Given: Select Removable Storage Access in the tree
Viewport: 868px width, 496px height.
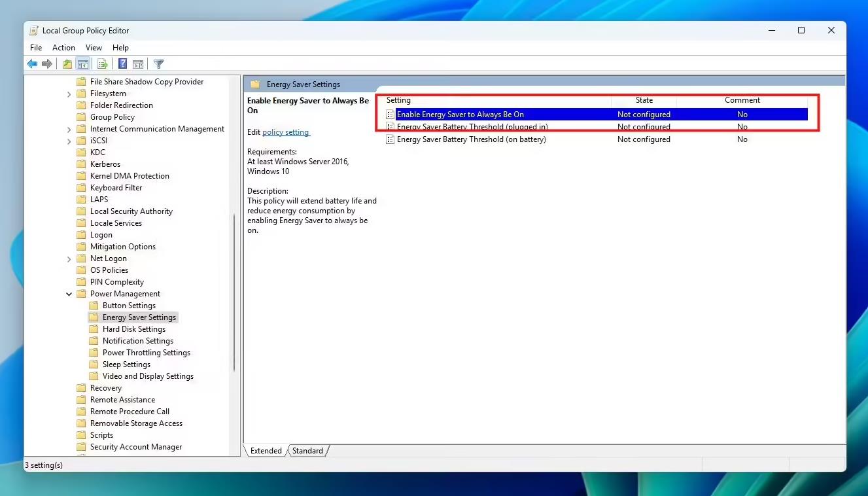Looking at the screenshot, I should click(136, 423).
